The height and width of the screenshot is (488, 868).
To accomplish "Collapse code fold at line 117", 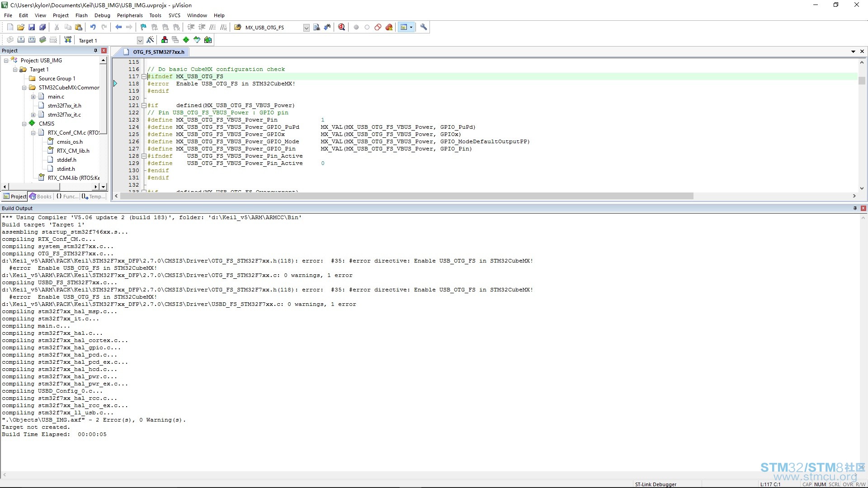I will pyautogui.click(x=144, y=76).
